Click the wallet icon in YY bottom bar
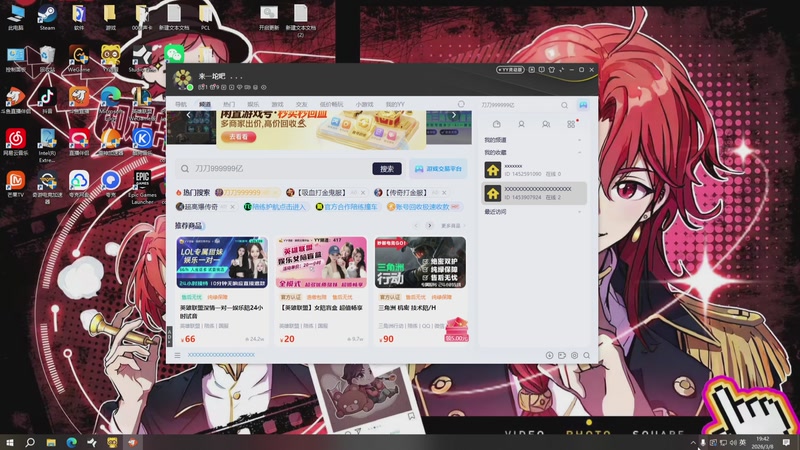 (562, 355)
